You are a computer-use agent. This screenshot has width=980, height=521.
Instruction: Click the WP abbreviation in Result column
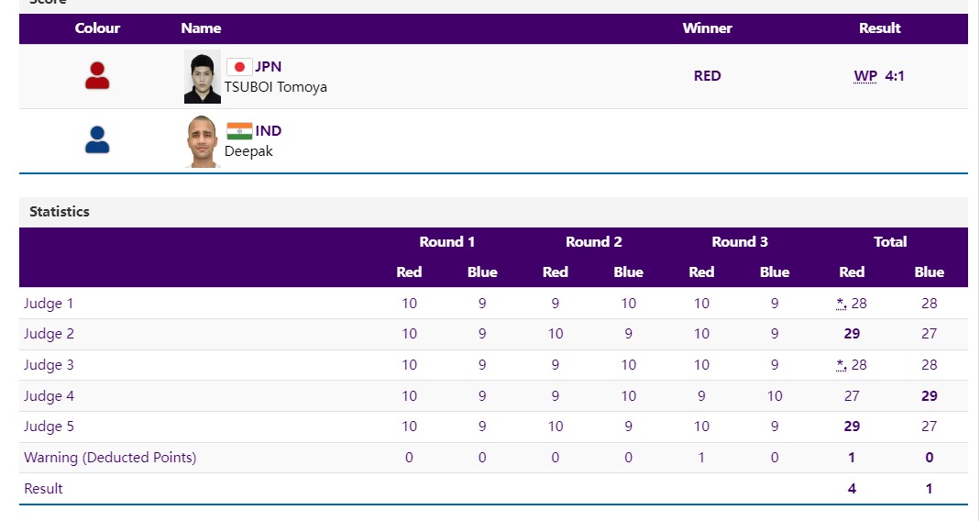point(864,76)
